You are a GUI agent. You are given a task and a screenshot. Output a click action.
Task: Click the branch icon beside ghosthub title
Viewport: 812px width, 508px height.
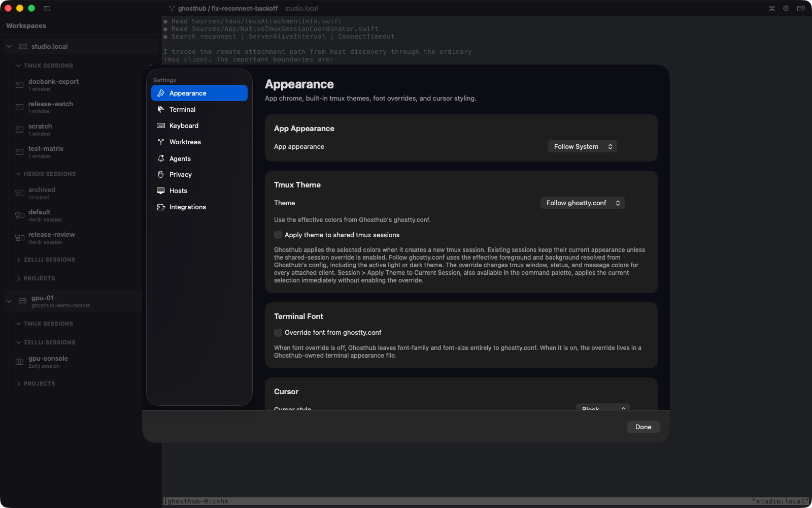tap(172, 8)
